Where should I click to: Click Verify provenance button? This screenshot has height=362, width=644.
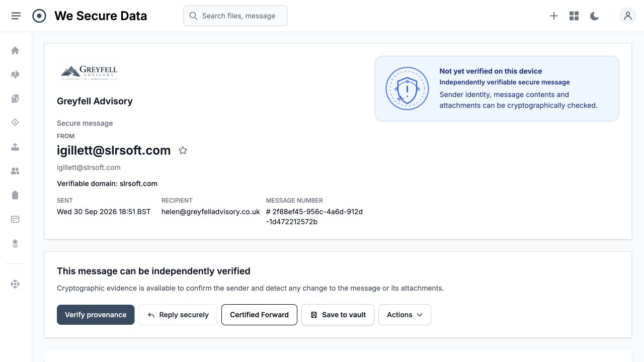96,315
